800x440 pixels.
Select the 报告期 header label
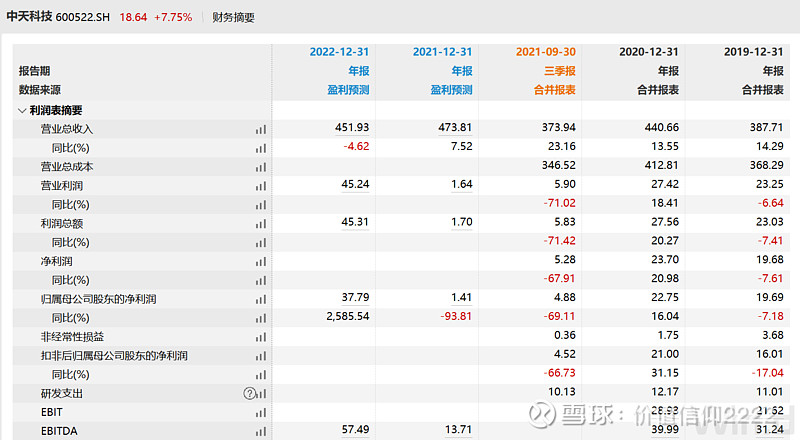tap(34, 71)
